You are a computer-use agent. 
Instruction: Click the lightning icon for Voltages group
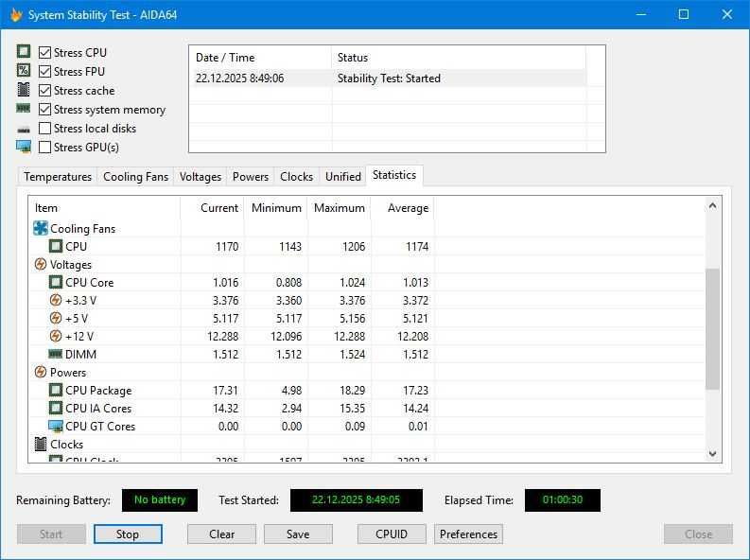click(x=40, y=264)
